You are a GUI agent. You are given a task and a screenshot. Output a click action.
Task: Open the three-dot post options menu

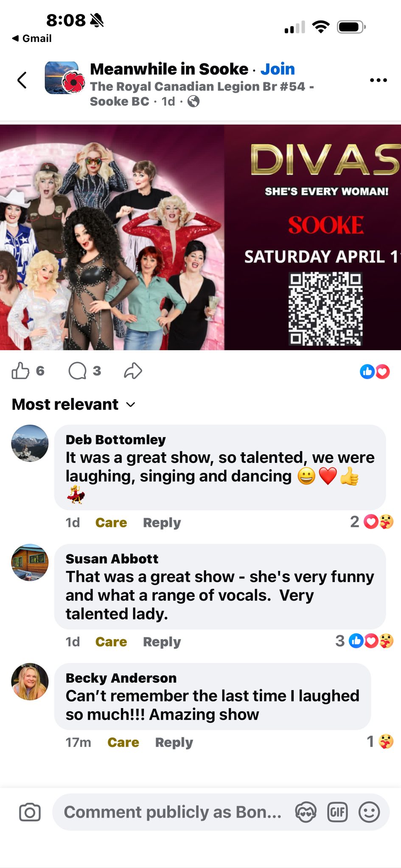(x=378, y=80)
